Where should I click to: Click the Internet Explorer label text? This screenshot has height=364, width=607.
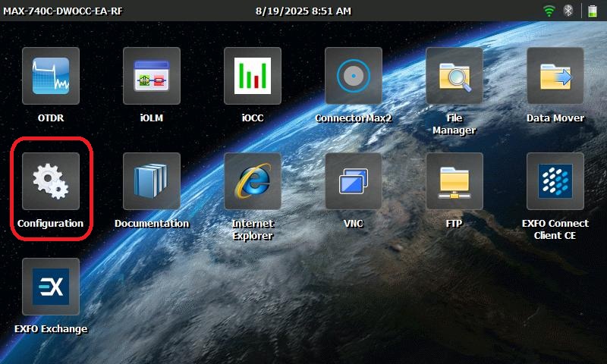point(253,229)
